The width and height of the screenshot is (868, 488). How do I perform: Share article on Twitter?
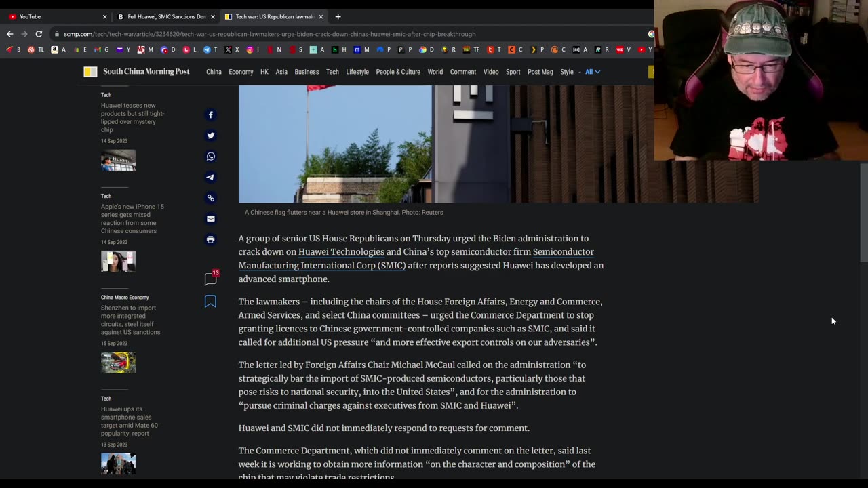210,136
